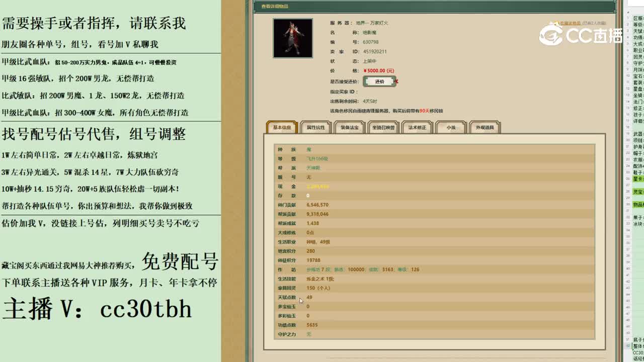Click the 帮派成就 value 1,438
Screen dimensions: 644x362
point(313,223)
